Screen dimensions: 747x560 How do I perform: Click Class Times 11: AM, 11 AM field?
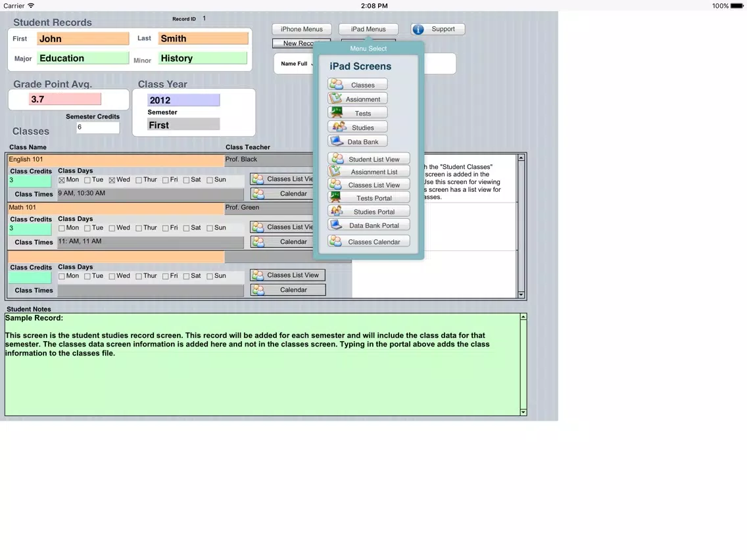151,242
